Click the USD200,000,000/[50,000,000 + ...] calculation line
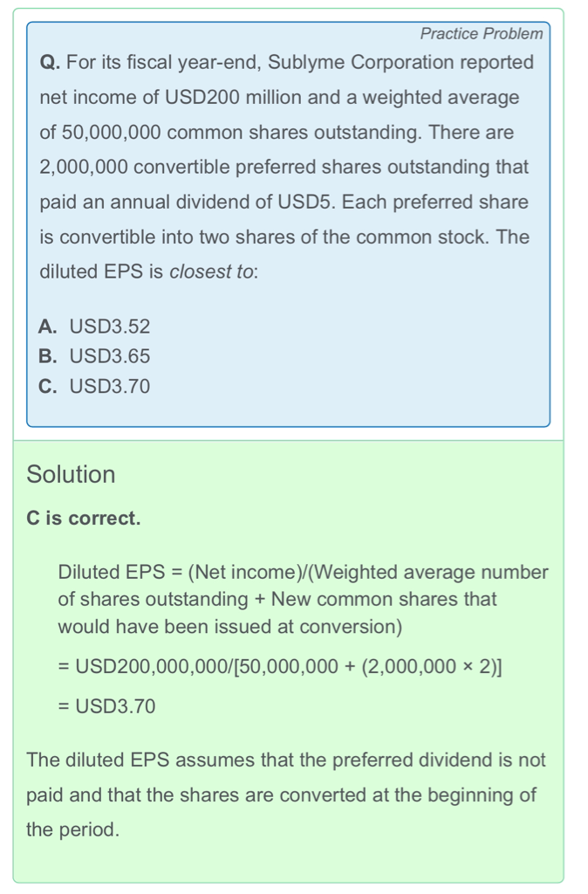588x894 pixels. [x=280, y=668]
